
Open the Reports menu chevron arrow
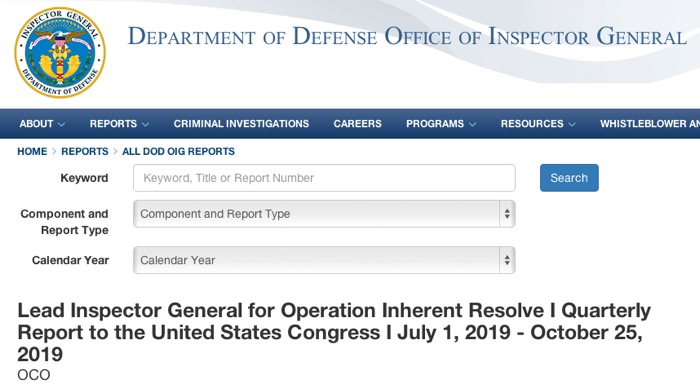click(145, 124)
